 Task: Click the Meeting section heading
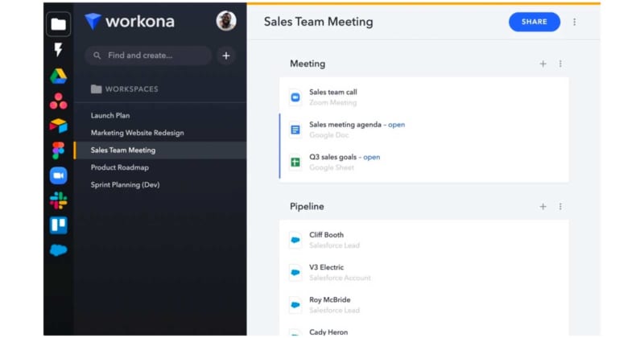308,64
